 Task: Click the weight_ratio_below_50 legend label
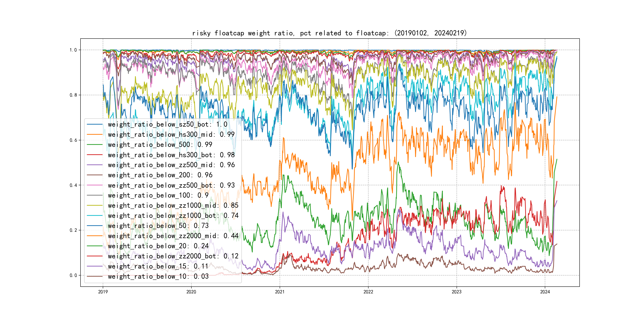tap(158, 226)
